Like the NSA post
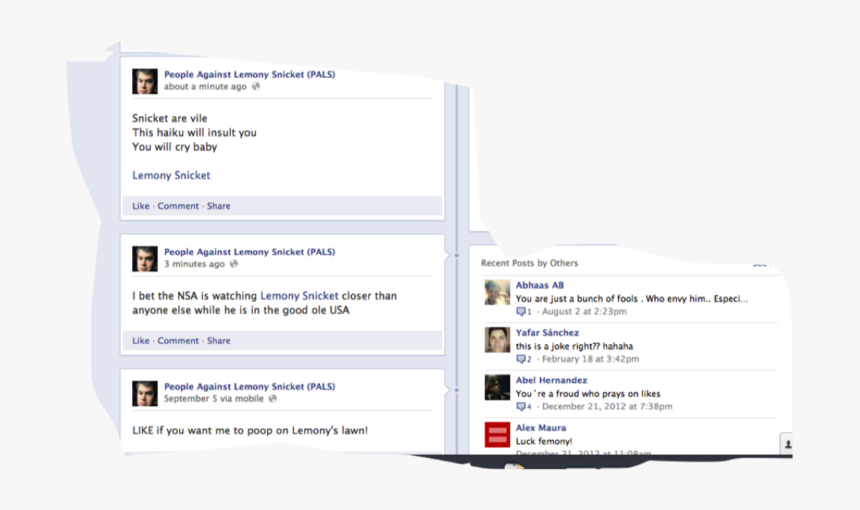 (x=140, y=341)
